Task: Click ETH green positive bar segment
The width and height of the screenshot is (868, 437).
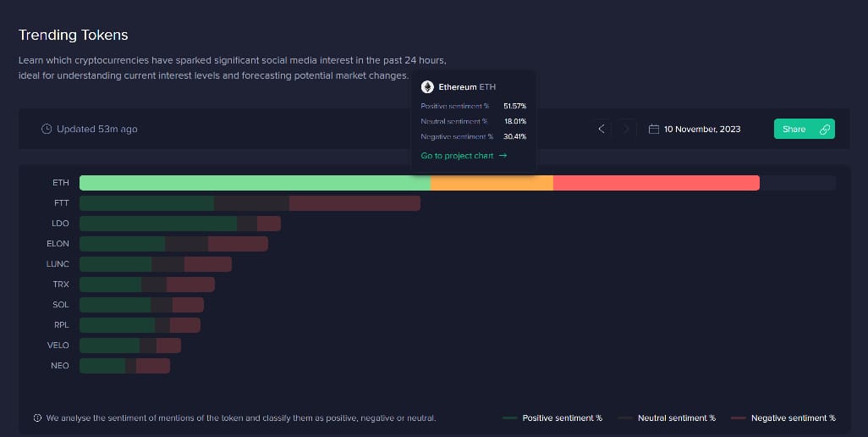Action: pos(255,183)
